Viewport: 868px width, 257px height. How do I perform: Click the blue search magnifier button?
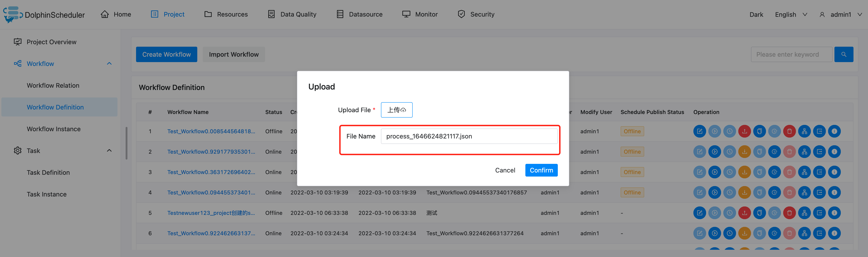point(844,55)
